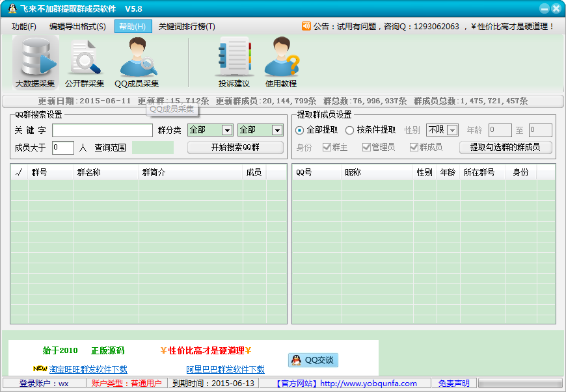Click the 开始搜索QQ群 button
The height and width of the screenshot is (392, 566).
(236, 147)
